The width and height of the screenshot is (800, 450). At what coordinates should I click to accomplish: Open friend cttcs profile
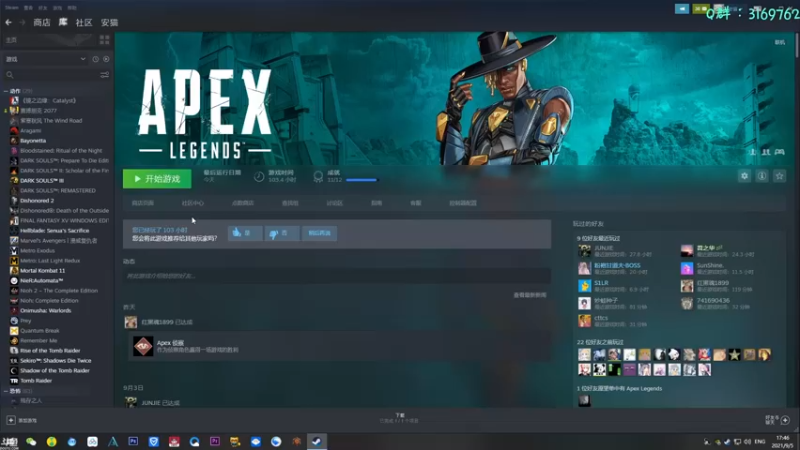click(x=601, y=318)
